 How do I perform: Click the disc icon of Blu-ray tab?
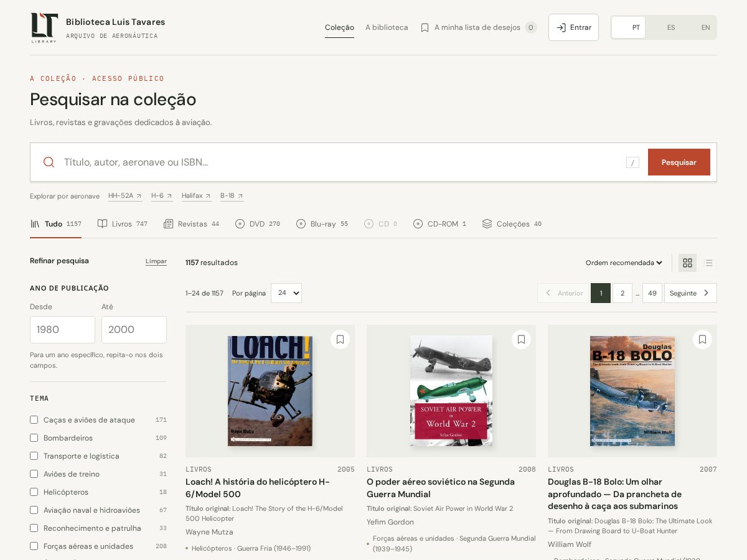click(x=301, y=224)
